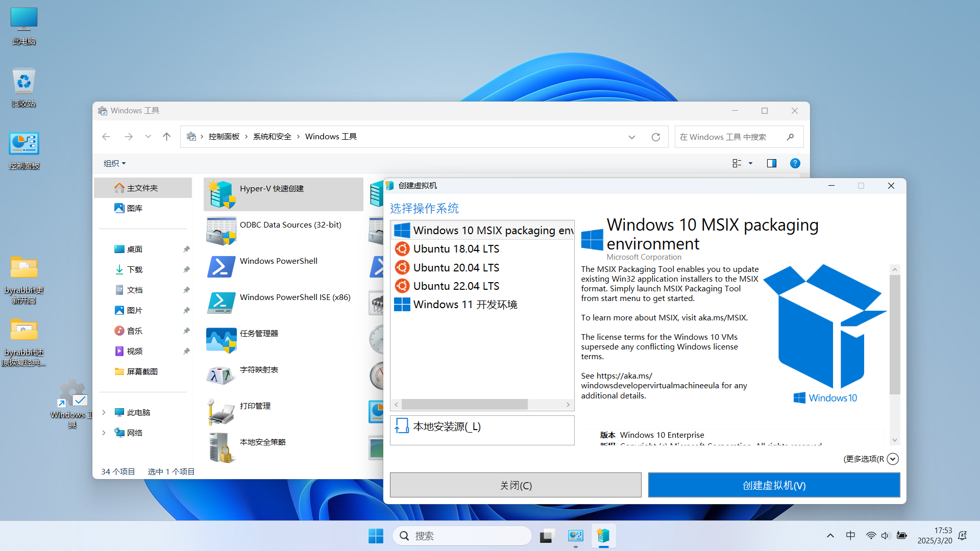The width and height of the screenshot is (980, 551).
Task: Toggle the preview pane icon
Action: [x=771, y=163]
